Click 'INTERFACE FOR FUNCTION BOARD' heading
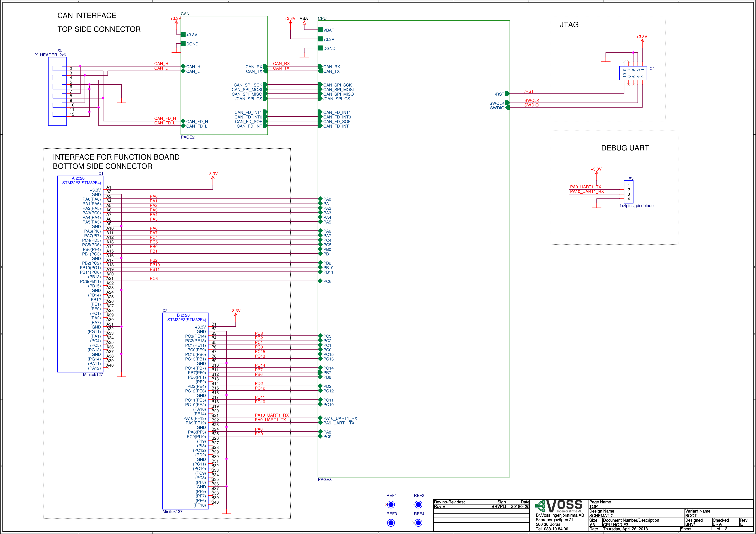The image size is (756, 534). [116, 157]
